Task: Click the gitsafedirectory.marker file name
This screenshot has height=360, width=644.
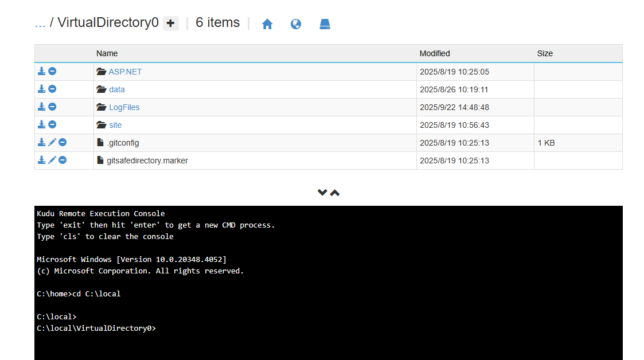Action: tap(147, 161)
